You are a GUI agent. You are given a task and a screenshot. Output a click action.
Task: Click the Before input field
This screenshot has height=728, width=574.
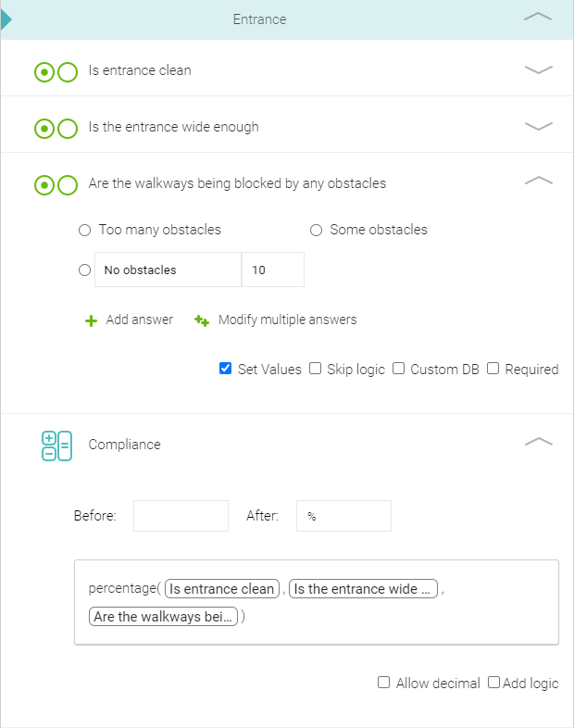[x=181, y=516]
